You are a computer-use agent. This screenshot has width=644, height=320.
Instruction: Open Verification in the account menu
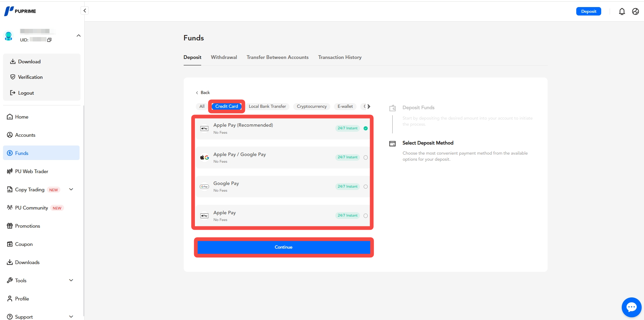click(x=27, y=77)
